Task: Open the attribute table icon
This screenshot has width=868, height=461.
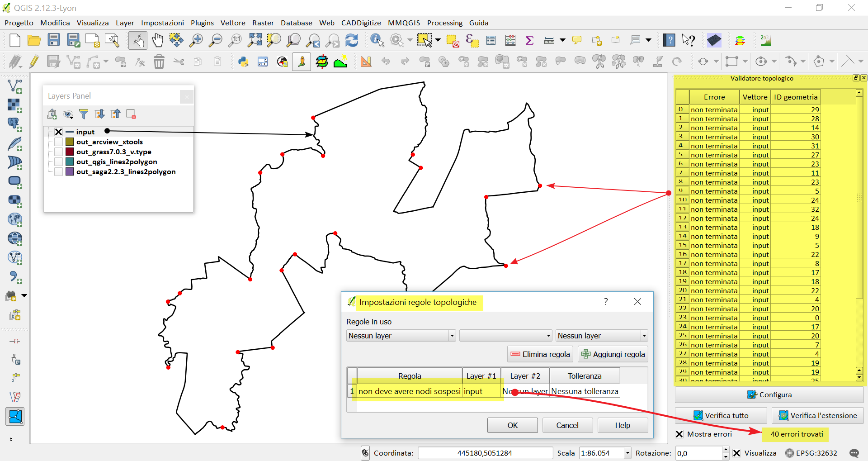Action: [491, 40]
